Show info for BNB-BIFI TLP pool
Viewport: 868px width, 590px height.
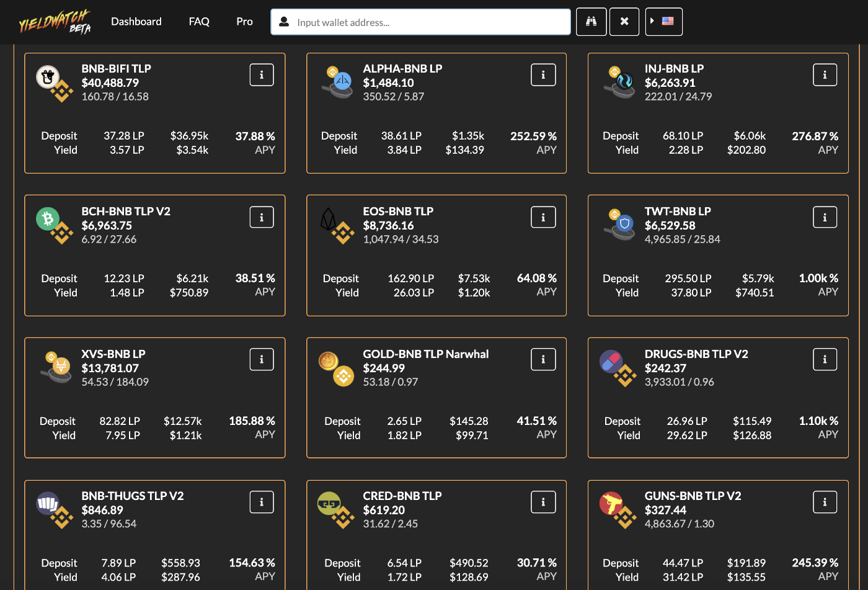pos(262,75)
